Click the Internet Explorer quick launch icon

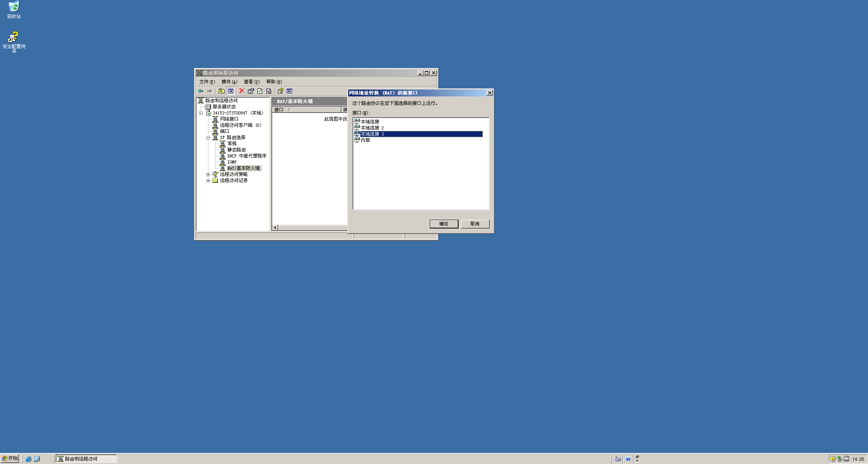click(28, 459)
